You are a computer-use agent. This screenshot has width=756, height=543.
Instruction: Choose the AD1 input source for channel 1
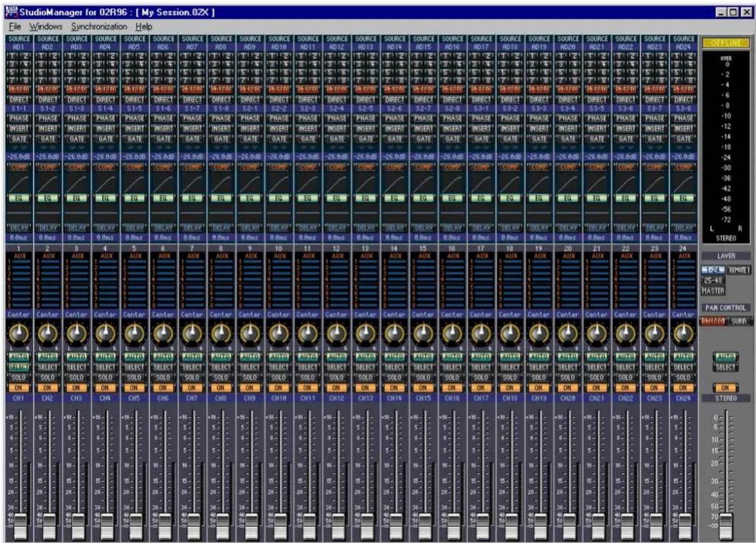[19, 48]
